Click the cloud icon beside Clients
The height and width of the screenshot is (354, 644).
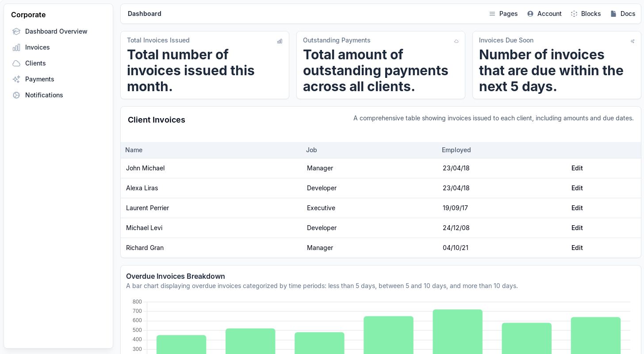(x=16, y=63)
